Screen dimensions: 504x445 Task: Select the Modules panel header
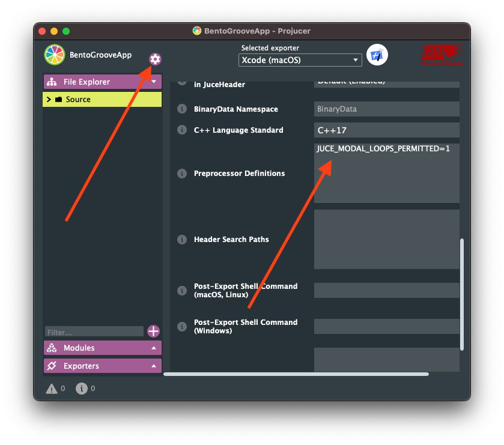(x=103, y=348)
